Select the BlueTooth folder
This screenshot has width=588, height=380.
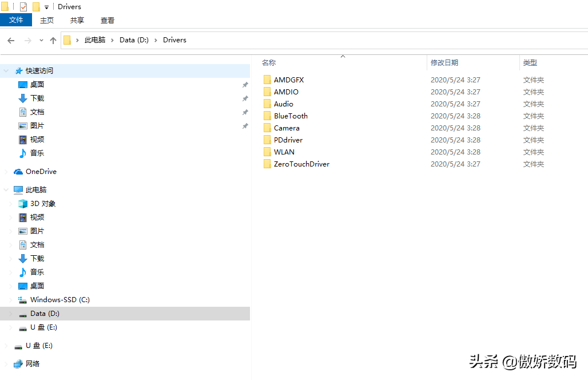pos(291,116)
